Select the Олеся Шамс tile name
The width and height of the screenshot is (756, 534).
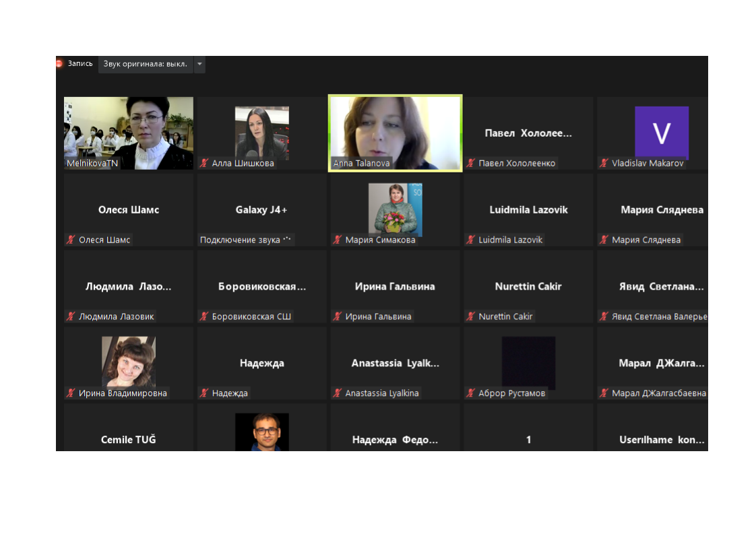click(x=129, y=209)
